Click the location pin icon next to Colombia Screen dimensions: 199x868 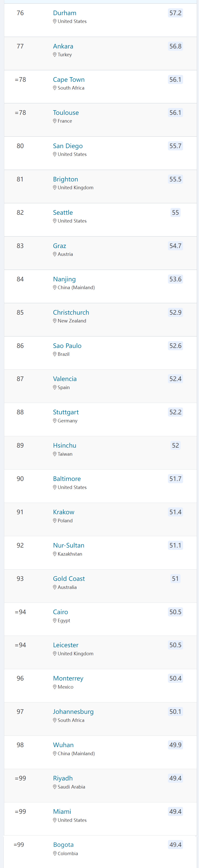click(55, 853)
